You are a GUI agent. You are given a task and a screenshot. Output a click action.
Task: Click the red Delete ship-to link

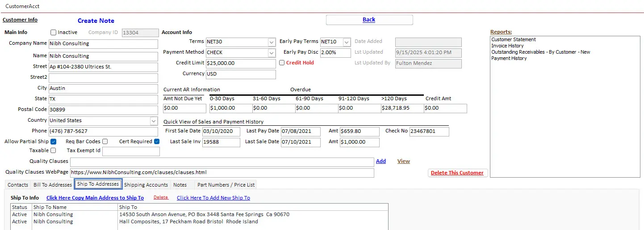(161, 197)
